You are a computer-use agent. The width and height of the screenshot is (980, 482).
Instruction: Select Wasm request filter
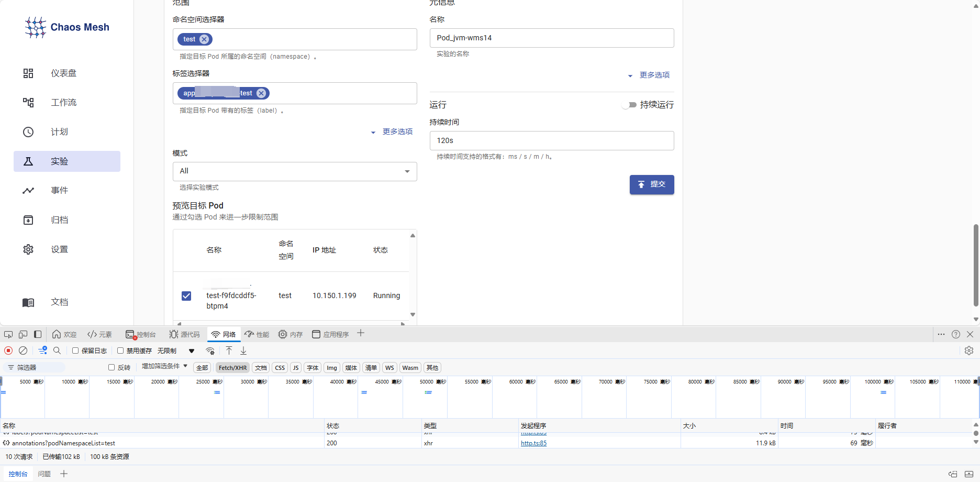coord(410,368)
